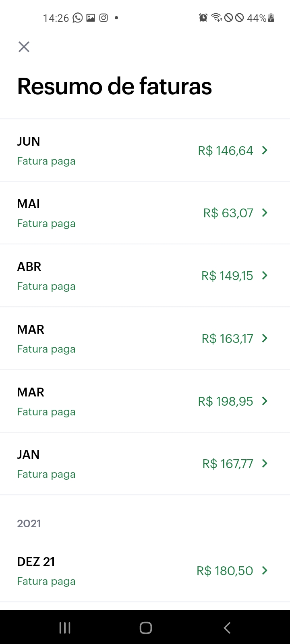Open the MAR invoice of R$ 163,17
Viewport: 290px width, 644px height.
coord(145,339)
